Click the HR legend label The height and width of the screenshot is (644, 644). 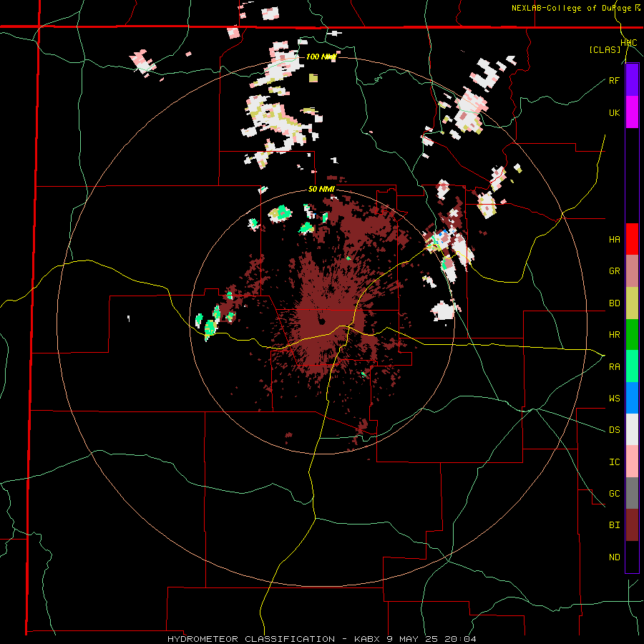(614, 335)
